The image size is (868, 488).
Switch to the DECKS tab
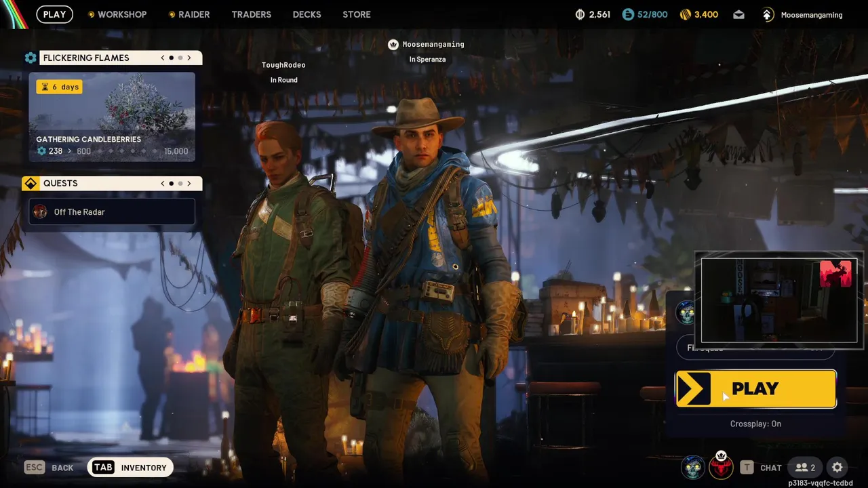point(307,14)
